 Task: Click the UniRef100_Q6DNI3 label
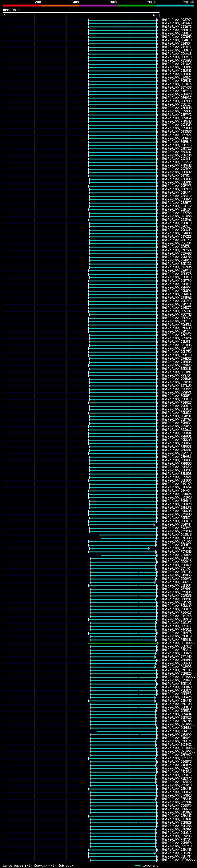coord(177,50)
